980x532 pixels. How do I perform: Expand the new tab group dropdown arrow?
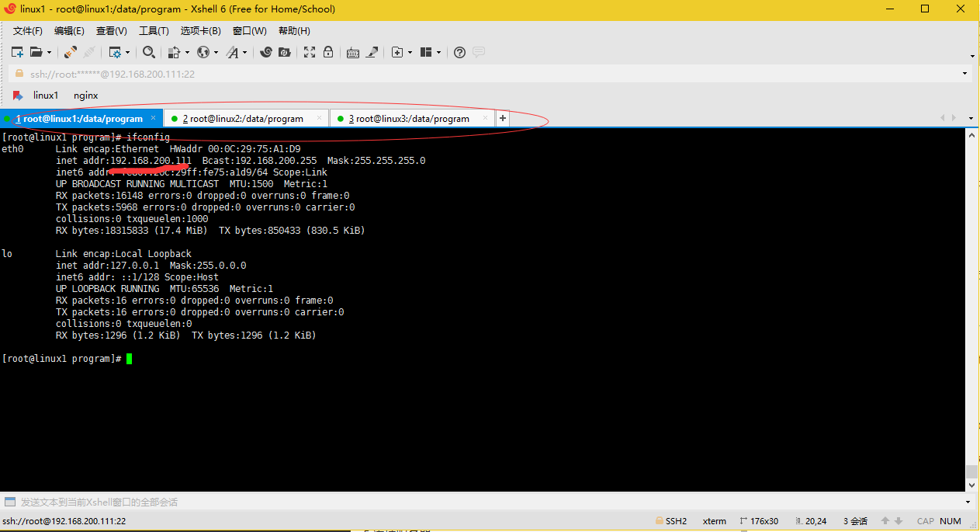point(410,53)
